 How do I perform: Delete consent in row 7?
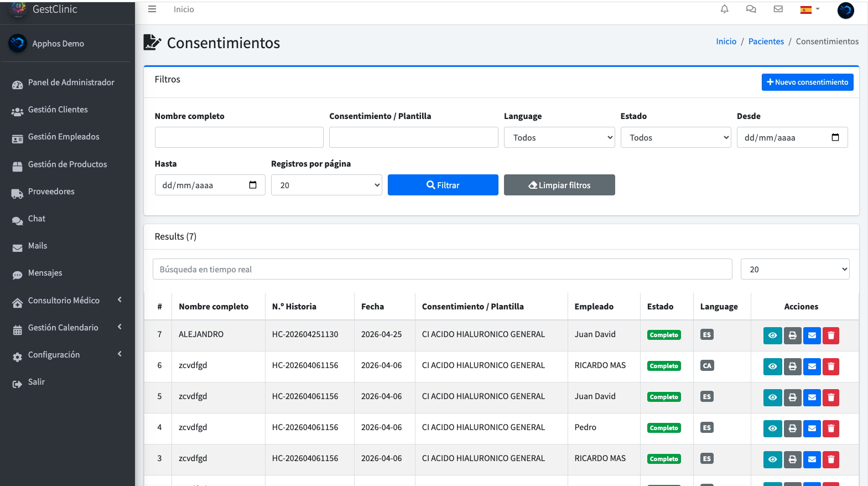click(x=831, y=335)
